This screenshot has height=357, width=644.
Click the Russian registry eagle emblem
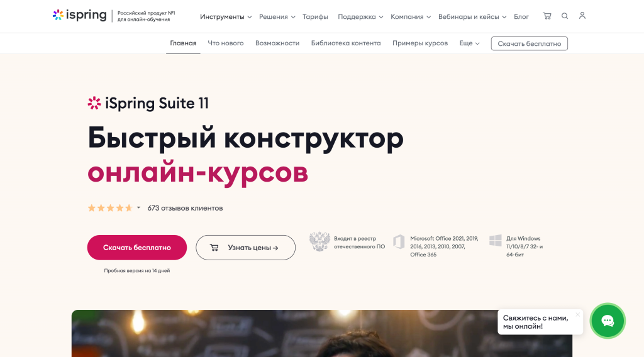pyautogui.click(x=319, y=241)
